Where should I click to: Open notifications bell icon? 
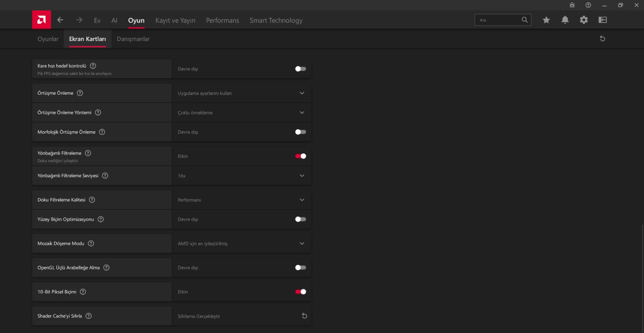(565, 20)
